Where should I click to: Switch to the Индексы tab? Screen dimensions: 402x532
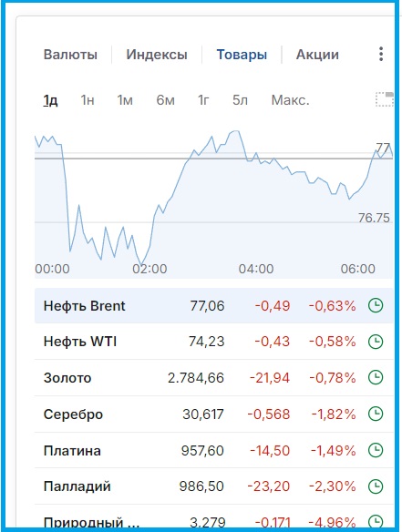point(157,55)
